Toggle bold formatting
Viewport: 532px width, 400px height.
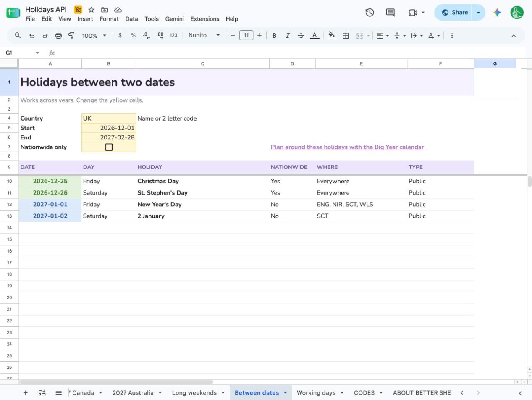[x=274, y=36]
